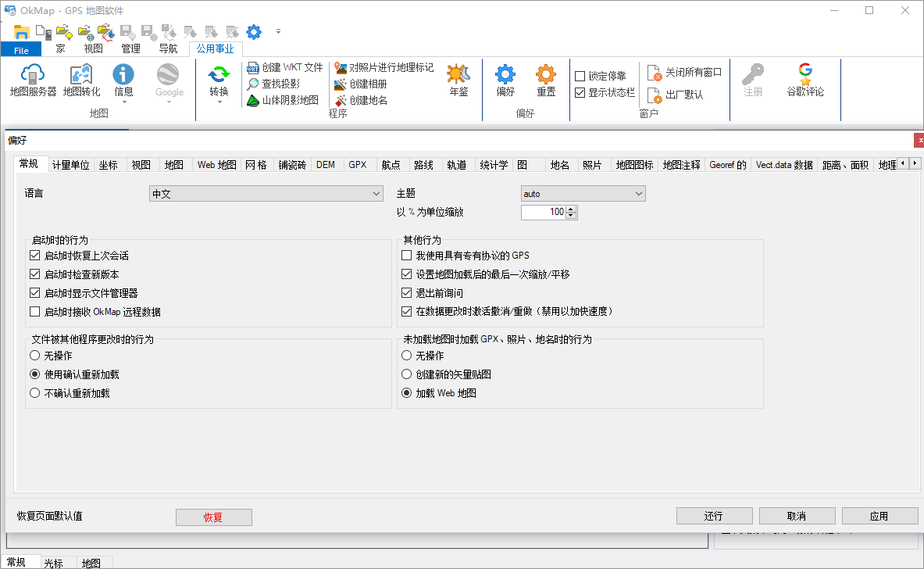Check 我使用具有专有协议的 GPS option
This screenshot has height=569, width=924.
click(405, 255)
